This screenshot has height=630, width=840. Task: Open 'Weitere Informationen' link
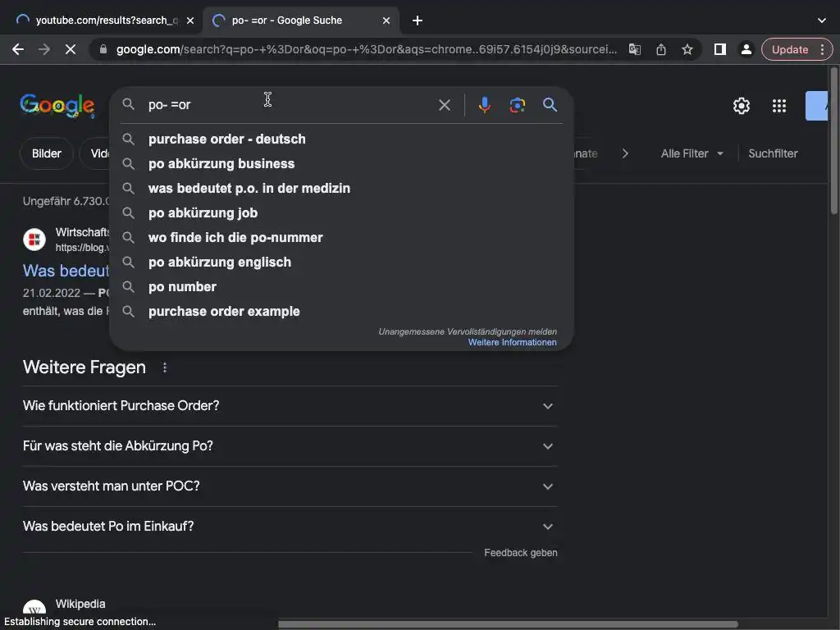[512, 342]
